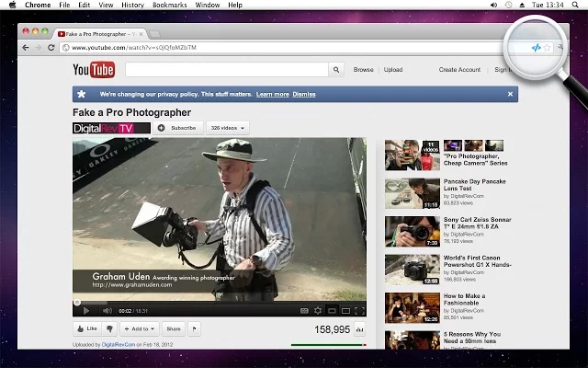Screen dimensions: 588x368
Task: Open the Bookmarks menu
Action: pyautogui.click(x=169, y=5)
